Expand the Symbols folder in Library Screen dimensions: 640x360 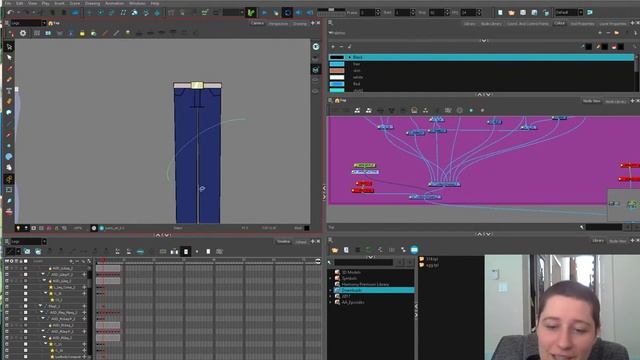click(x=331, y=278)
